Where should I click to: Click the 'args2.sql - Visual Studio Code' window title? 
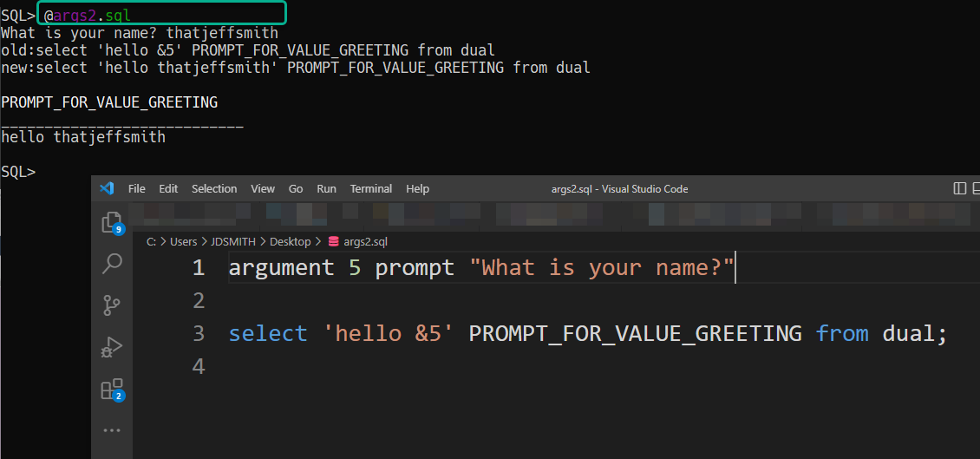(x=619, y=188)
